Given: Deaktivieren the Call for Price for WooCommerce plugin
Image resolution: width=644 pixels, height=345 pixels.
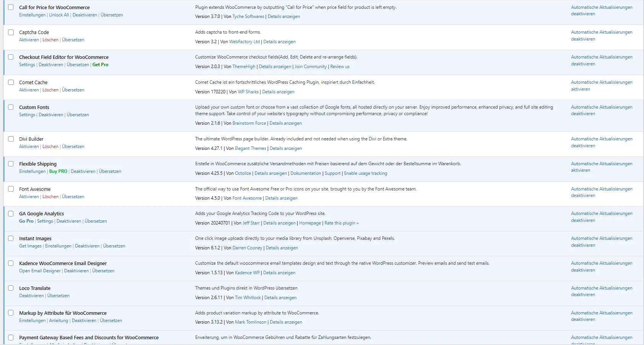Looking at the screenshot, I should click(x=85, y=15).
